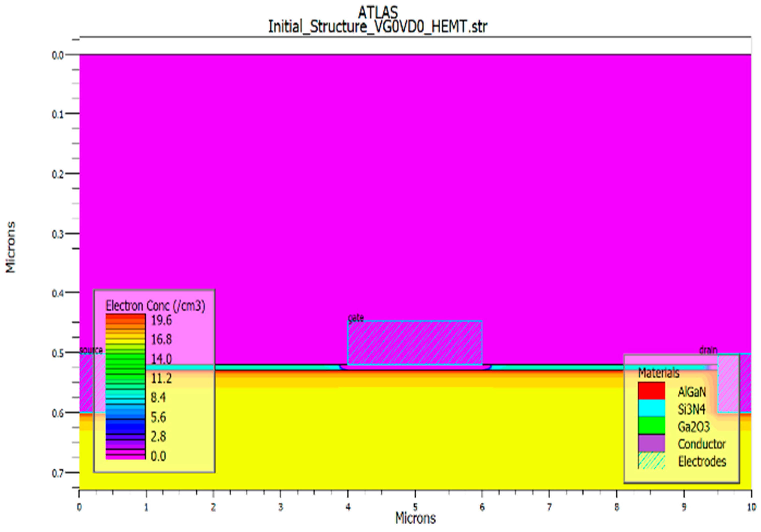Click the hatched Electrodes legend swatch
The image size is (761, 532).
(651, 461)
